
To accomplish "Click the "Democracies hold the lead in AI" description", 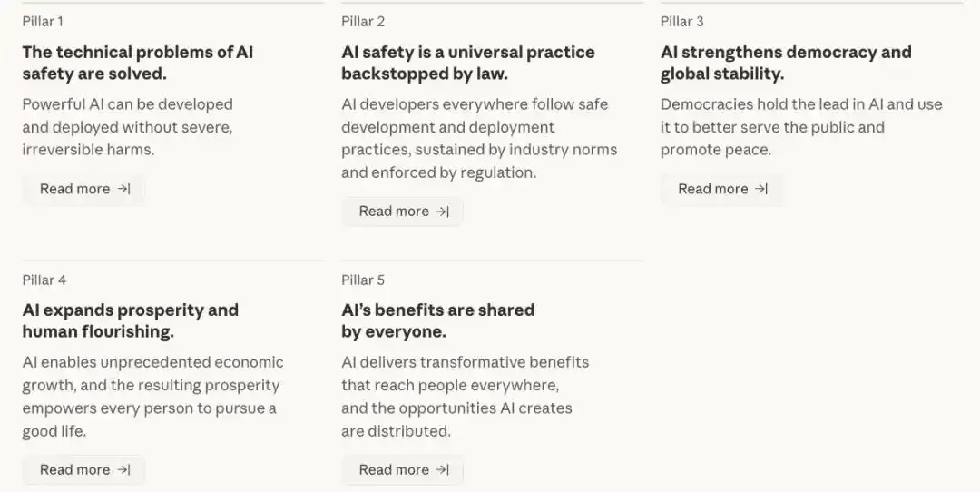I will 801,127.
